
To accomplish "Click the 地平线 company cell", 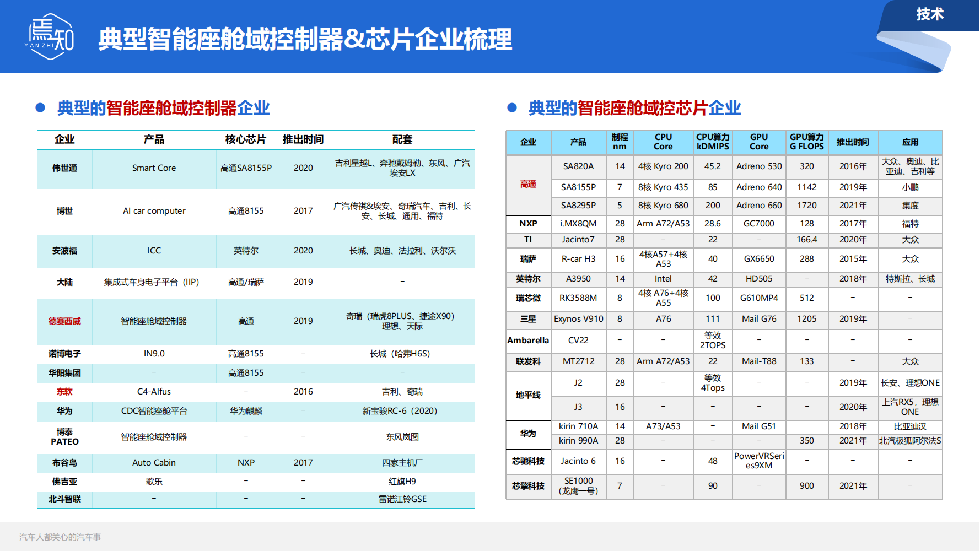I will [x=528, y=396].
